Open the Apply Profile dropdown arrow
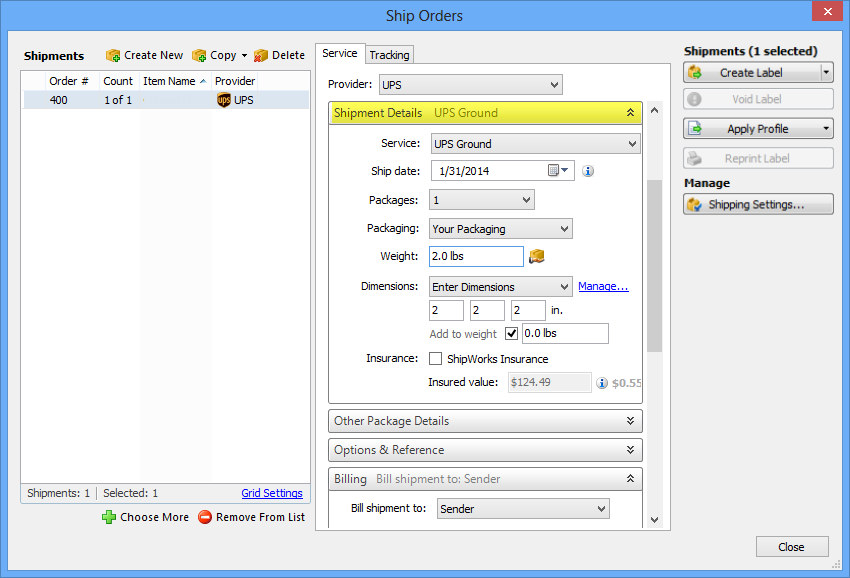The height and width of the screenshot is (578, 850). (x=826, y=129)
